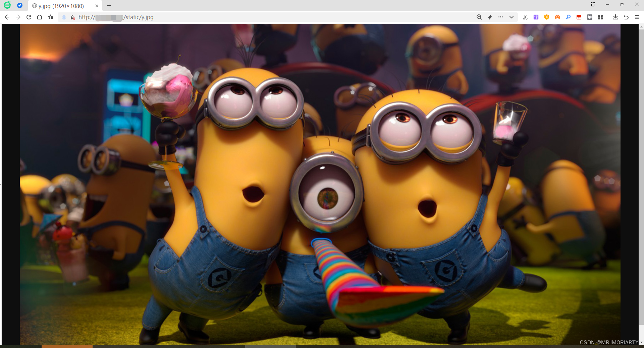Image resolution: width=644 pixels, height=348 pixels.
Task: Open the red Tampermonkey-style extension
Action: 579,17
